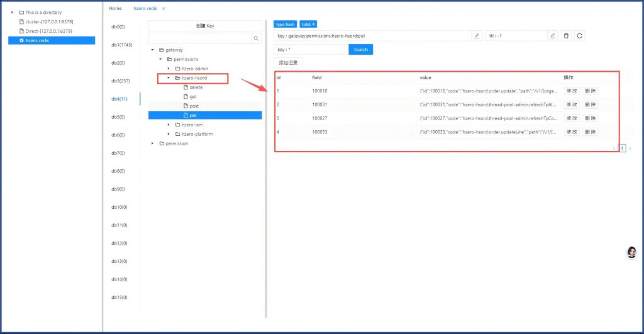
Task: Collapse the gateway folder arrow
Action: tap(153, 50)
